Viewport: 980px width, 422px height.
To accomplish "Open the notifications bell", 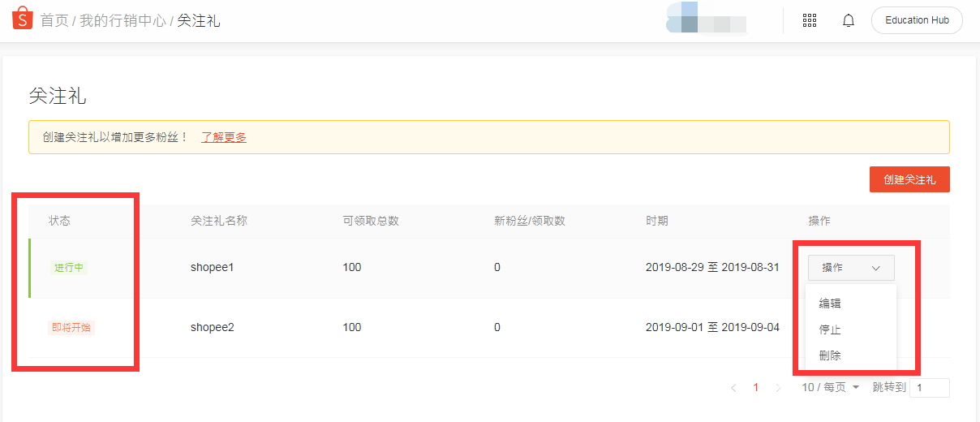I will pos(849,20).
